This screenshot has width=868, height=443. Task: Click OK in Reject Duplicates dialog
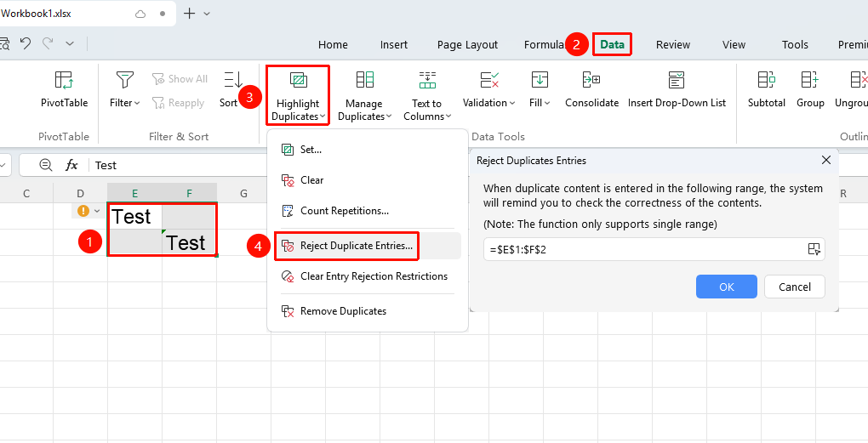726,287
